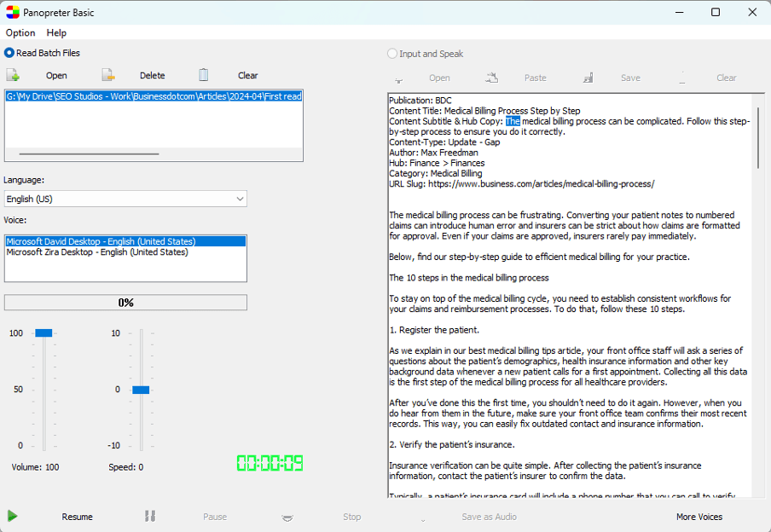Click the Resume button
Viewport: 771px width, 532px height.
click(77, 517)
